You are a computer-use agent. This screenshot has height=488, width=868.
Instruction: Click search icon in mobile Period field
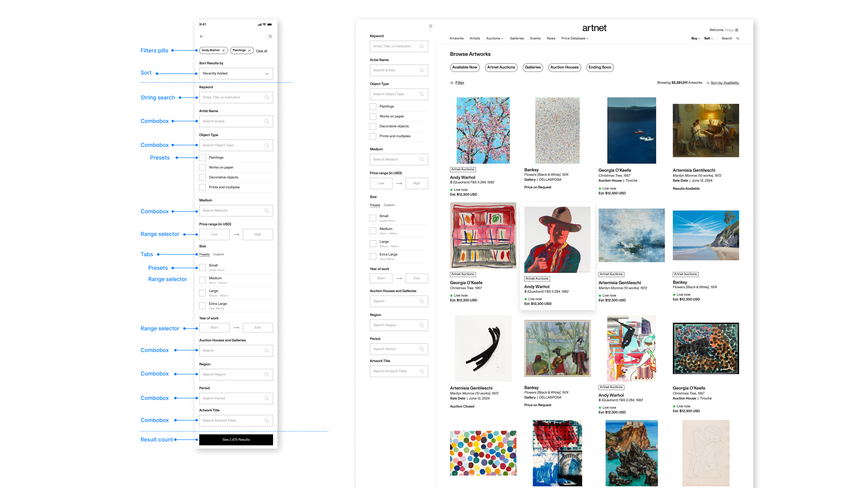pos(267,398)
